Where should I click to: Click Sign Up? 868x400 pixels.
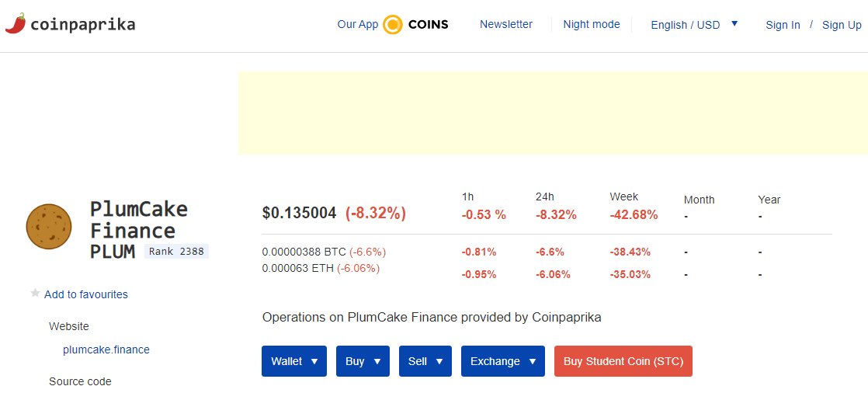[x=842, y=25]
